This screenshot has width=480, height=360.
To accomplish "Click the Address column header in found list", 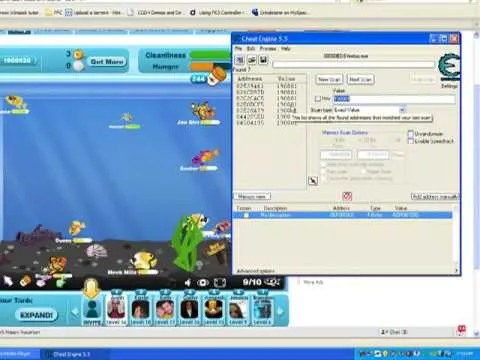I will [249, 79].
